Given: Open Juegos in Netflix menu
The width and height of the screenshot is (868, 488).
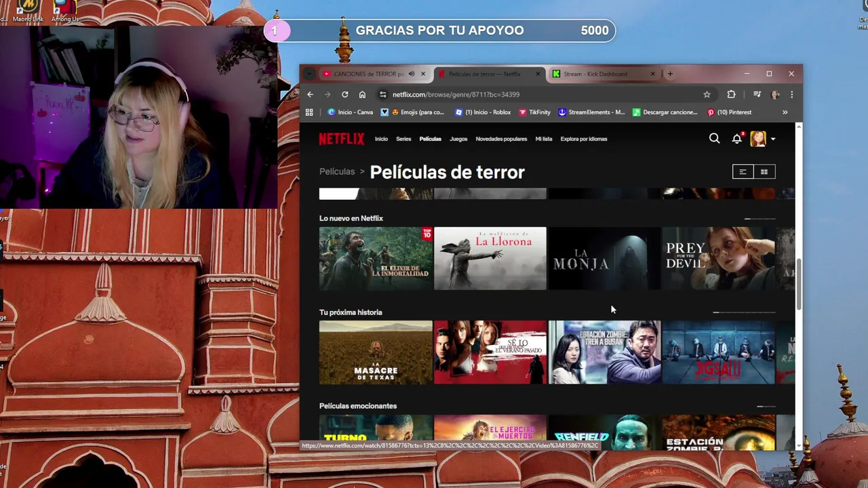Looking at the screenshot, I should (458, 139).
